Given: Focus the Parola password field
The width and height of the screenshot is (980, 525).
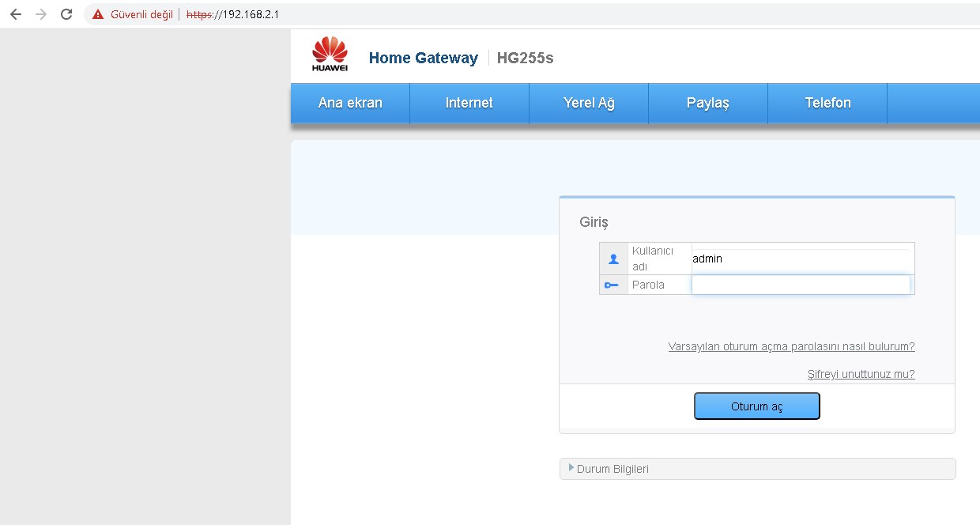Looking at the screenshot, I should coord(801,285).
